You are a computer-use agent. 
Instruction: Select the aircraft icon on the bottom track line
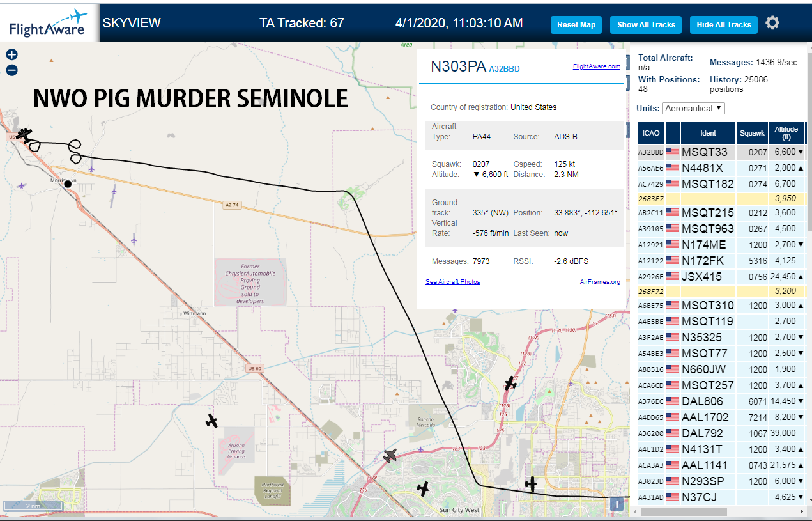(531, 485)
